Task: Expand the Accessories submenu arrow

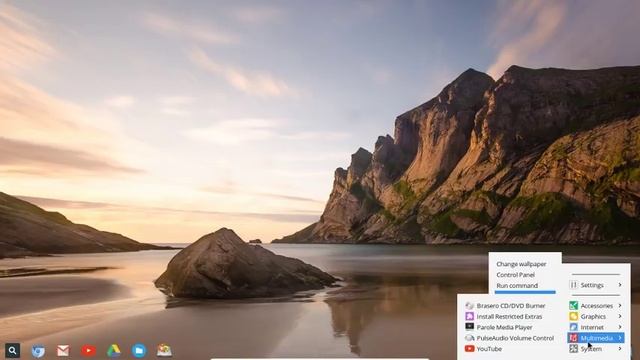Action: (620, 305)
